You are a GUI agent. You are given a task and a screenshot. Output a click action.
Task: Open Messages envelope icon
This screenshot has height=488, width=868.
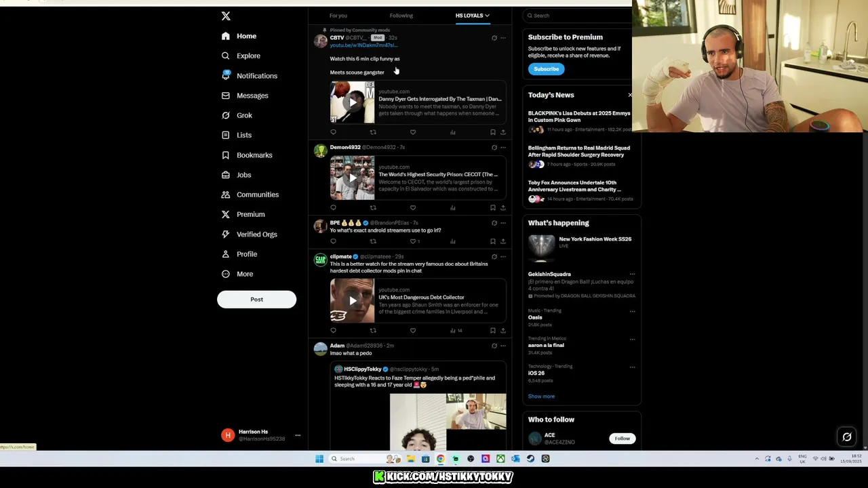pyautogui.click(x=226, y=96)
